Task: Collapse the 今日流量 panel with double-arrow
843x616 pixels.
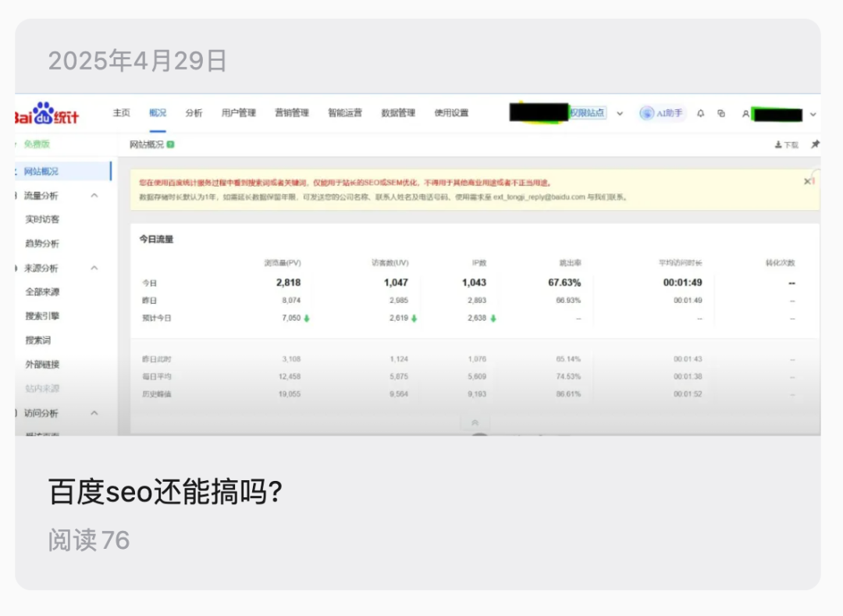Action: tap(475, 422)
